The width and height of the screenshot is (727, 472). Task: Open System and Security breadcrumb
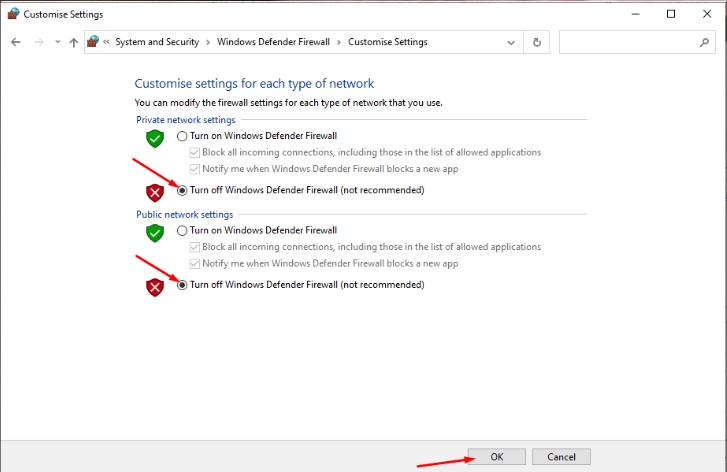157,42
